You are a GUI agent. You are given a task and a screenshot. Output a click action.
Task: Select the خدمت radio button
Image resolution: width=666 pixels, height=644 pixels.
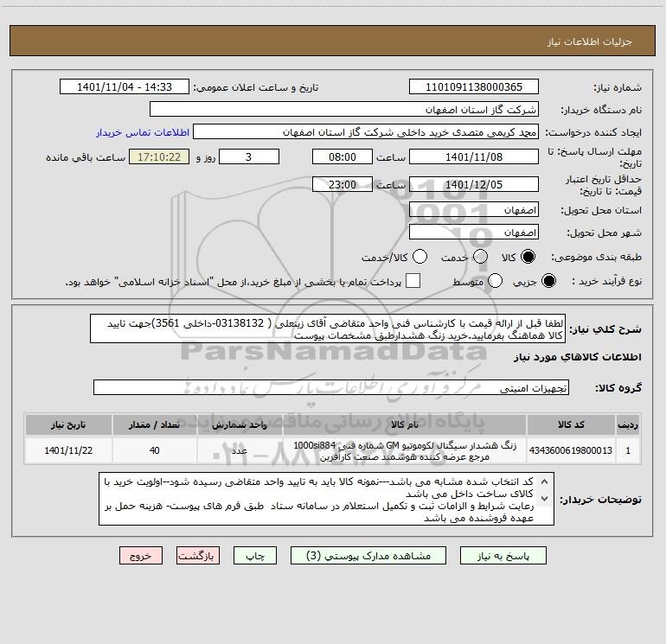(480, 257)
